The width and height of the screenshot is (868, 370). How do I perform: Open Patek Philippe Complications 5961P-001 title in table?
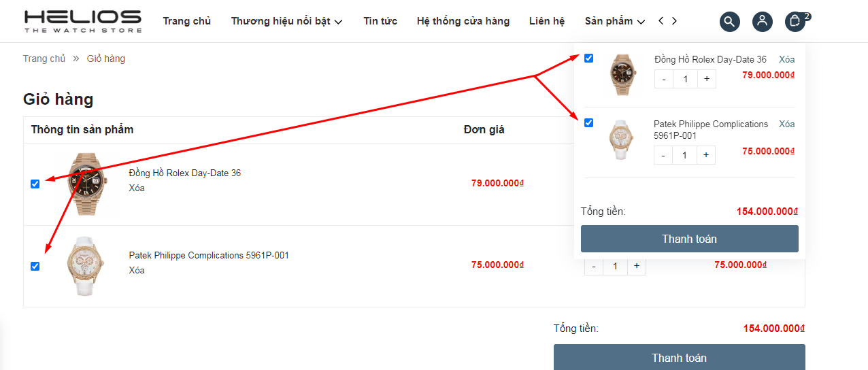click(209, 255)
